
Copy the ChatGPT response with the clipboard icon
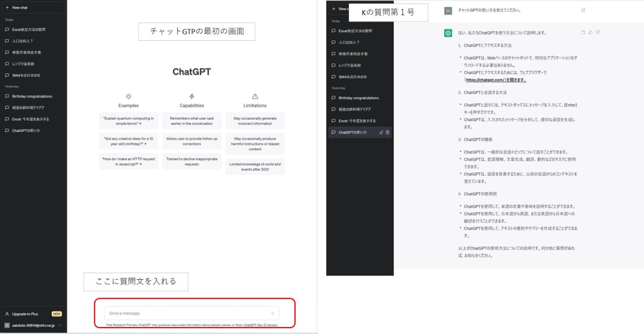[583, 32]
